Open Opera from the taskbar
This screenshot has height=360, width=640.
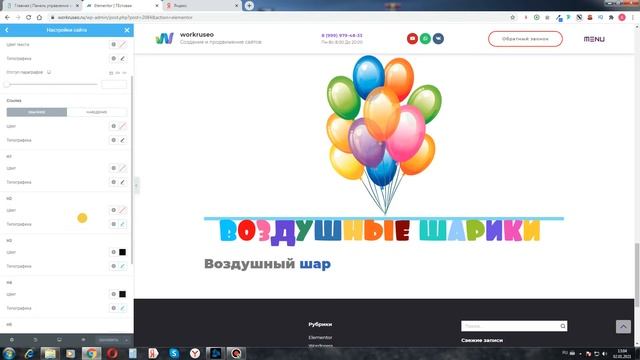click(x=112, y=353)
